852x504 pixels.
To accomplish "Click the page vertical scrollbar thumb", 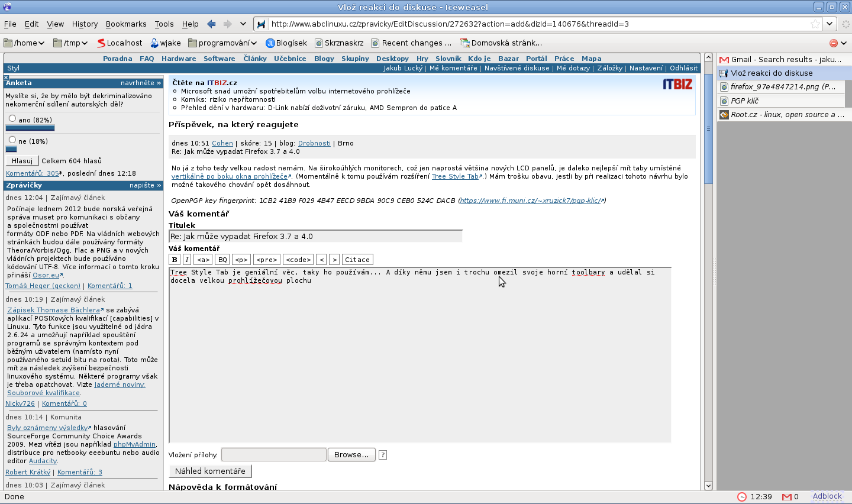I will click(708, 130).
